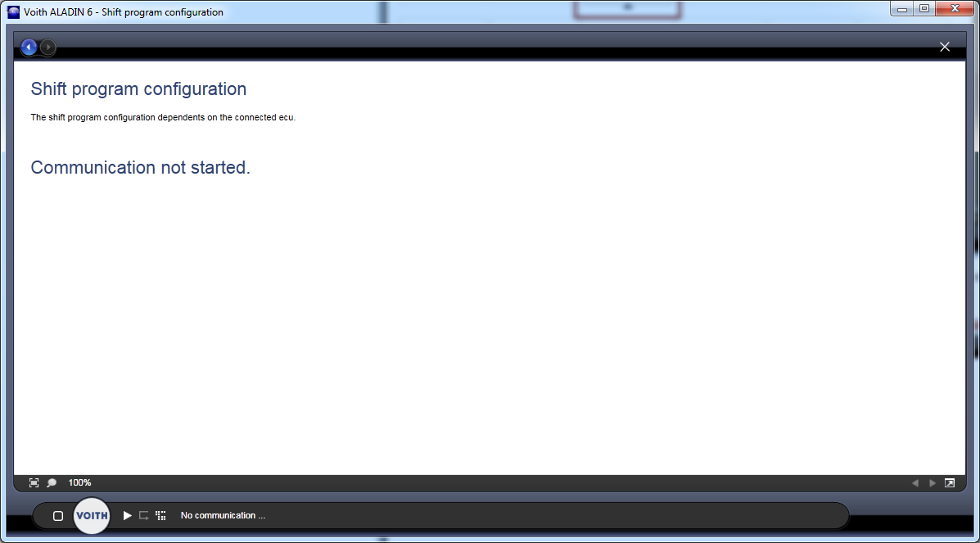Click the fit-to-screen icon beside 100%
This screenshot has height=543, width=980.
34,482
